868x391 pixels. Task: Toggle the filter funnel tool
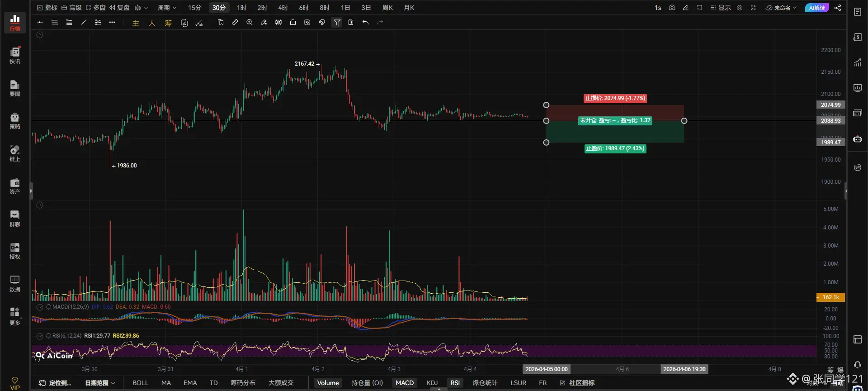pos(337,22)
